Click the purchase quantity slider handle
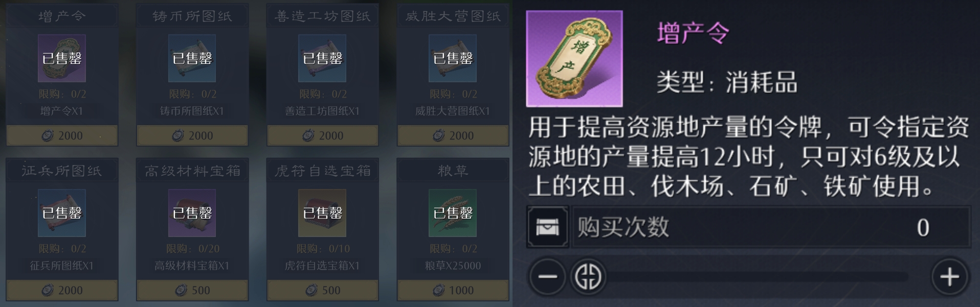Viewport: 980px width, 307px height. click(x=588, y=277)
